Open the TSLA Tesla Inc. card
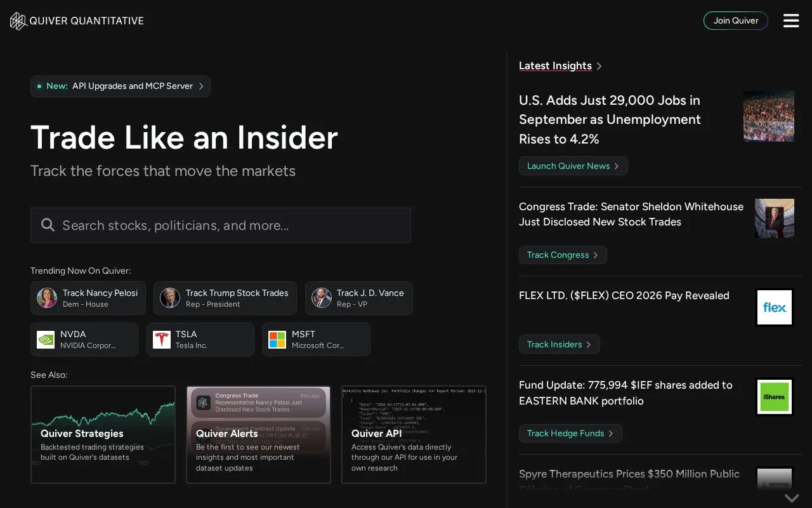 click(x=200, y=340)
